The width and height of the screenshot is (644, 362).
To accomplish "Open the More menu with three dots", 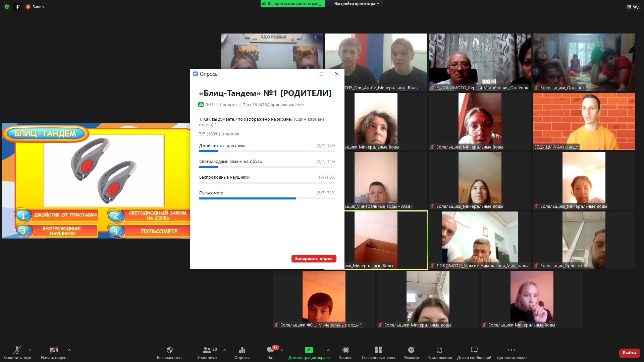I will (511, 350).
